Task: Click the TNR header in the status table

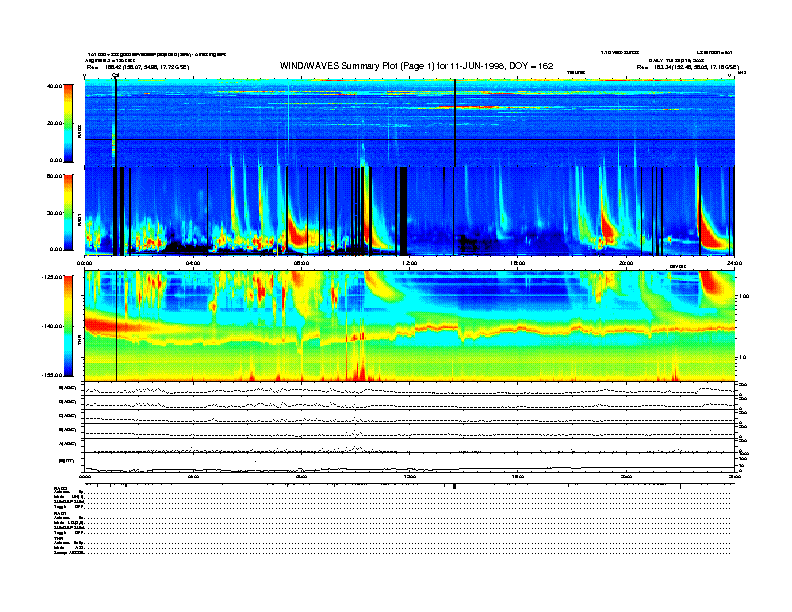Action: tap(58, 538)
